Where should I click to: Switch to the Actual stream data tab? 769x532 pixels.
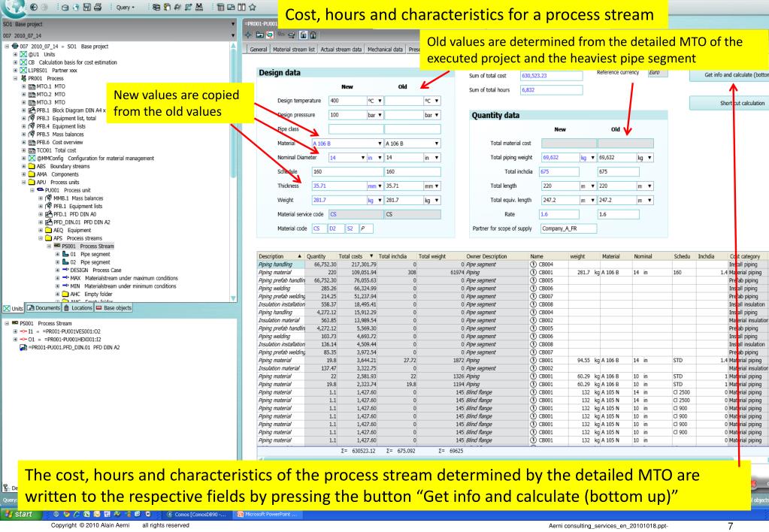point(341,50)
